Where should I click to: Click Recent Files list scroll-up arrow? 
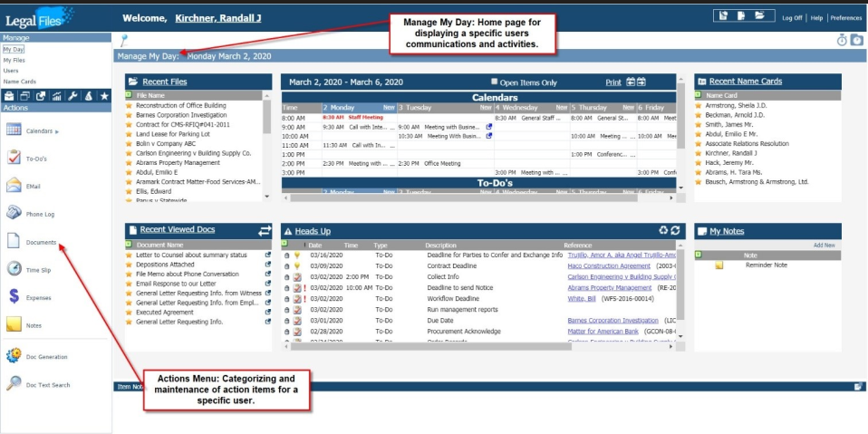tap(267, 94)
